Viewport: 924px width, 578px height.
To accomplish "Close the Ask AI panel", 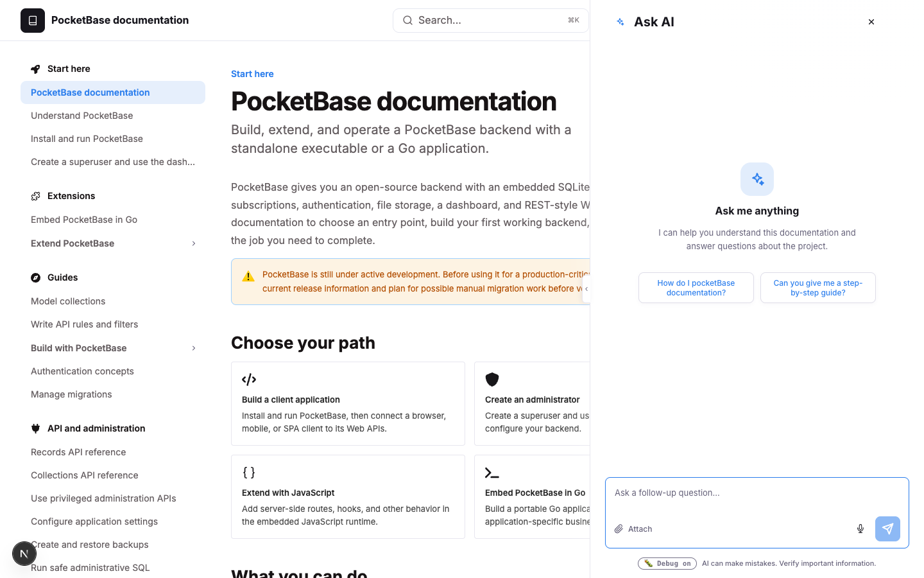I will tap(871, 22).
